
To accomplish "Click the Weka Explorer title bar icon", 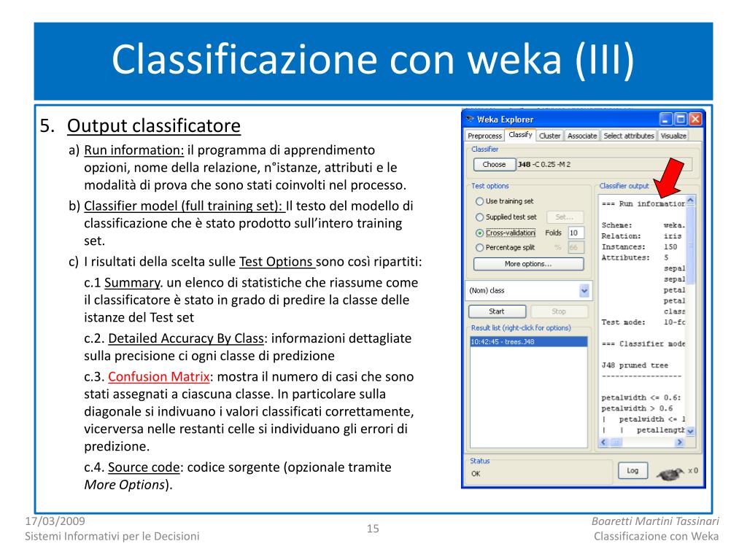I will (471, 119).
